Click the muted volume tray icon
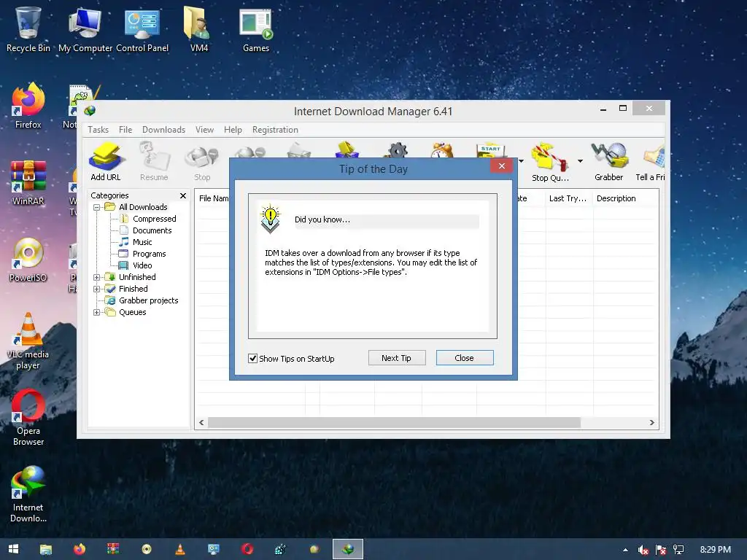747x560 pixels. (x=643, y=550)
